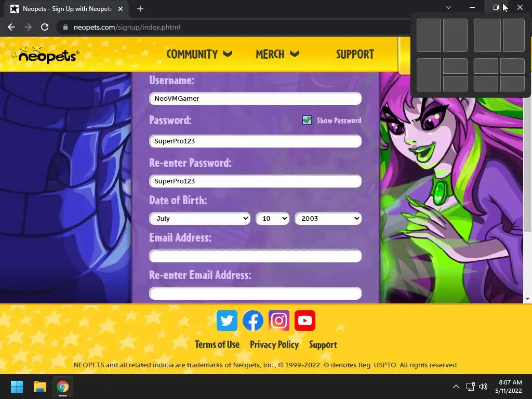Focus the Email Address field
The width and height of the screenshot is (532, 399).
click(256, 256)
